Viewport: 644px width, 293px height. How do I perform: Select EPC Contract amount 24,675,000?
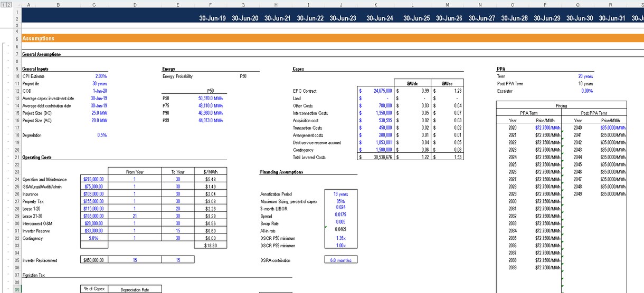[x=375, y=91]
